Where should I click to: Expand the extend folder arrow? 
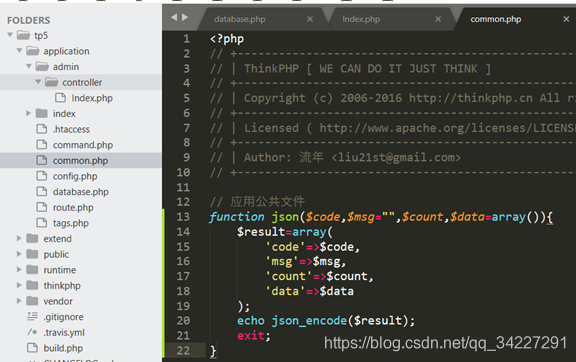pos(19,239)
